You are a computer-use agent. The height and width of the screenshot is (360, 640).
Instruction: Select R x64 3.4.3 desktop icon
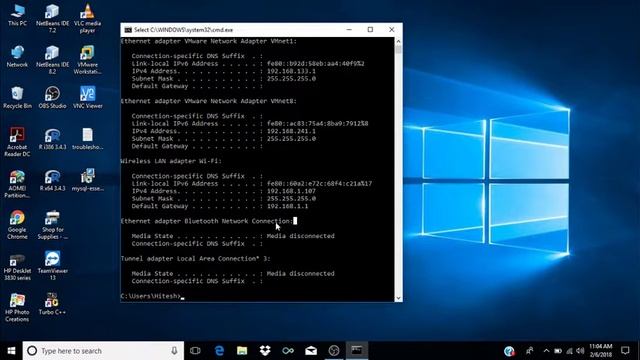click(x=52, y=180)
